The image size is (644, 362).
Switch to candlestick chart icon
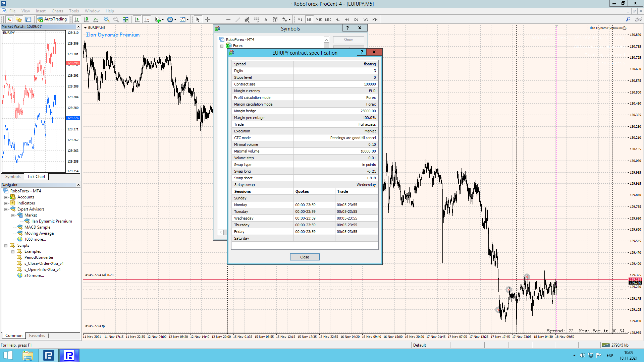point(86,19)
